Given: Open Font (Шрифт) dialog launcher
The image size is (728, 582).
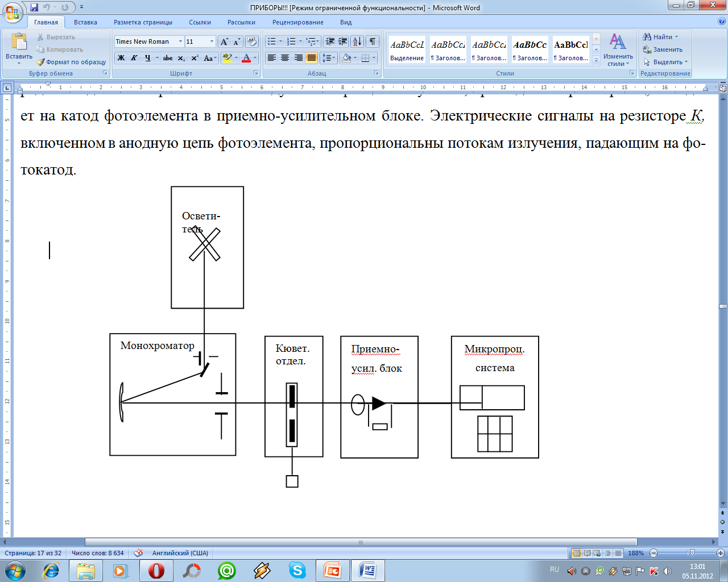Looking at the screenshot, I should (257, 73).
